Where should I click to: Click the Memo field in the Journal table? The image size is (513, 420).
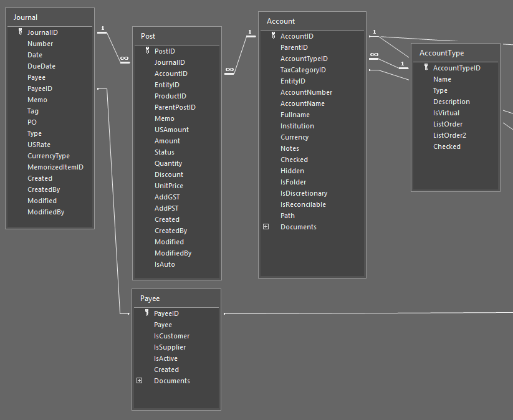tap(37, 100)
